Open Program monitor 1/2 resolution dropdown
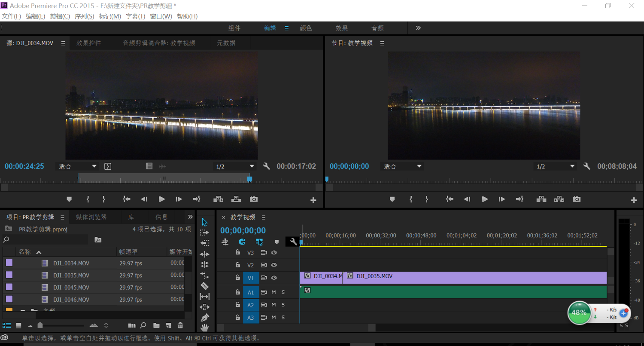The image size is (644, 346). tap(556, 166)
